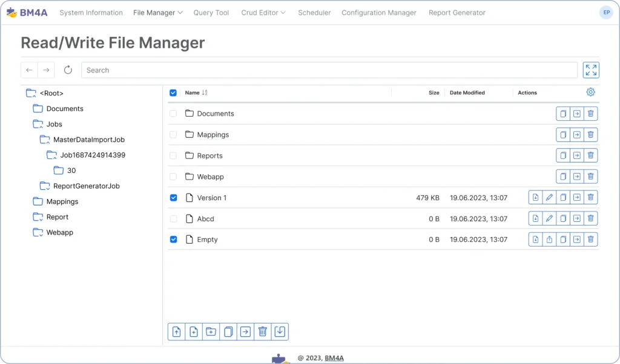
Task: Delete the Documents folder row
Action: (591, 114)
